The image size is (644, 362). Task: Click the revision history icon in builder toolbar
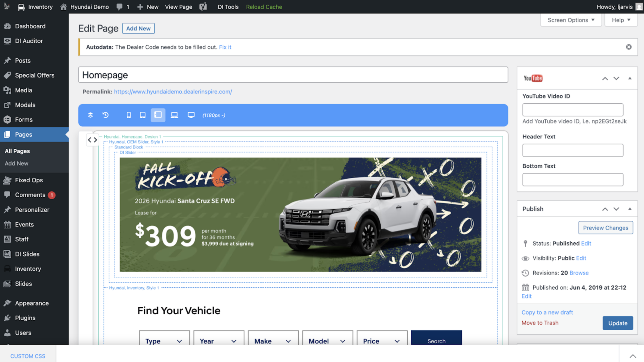click(106, 115)
